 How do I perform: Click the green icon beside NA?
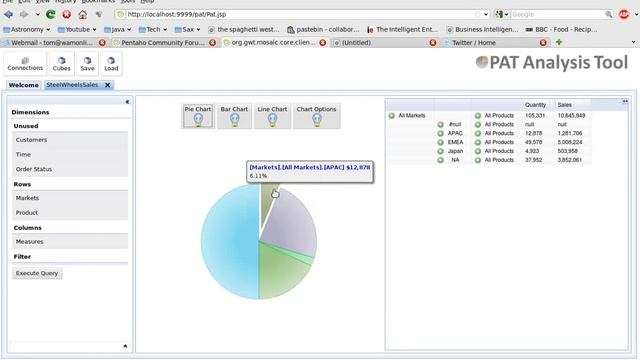coord(440,160)
